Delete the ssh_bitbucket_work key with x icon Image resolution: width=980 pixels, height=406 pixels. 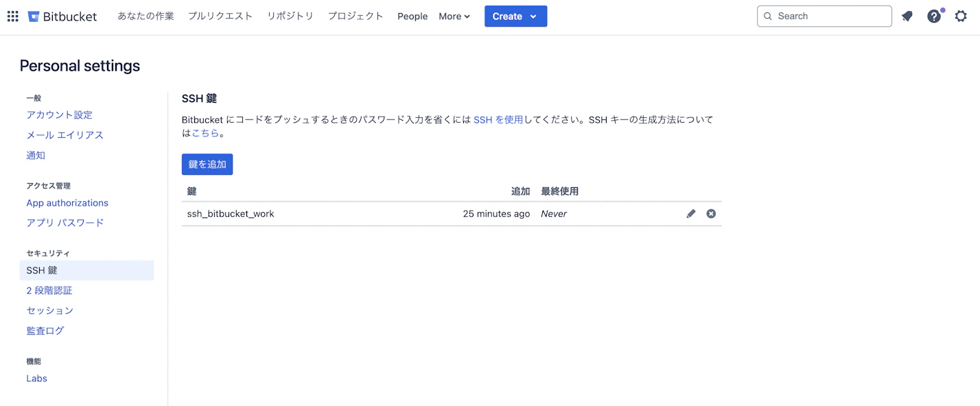tap(711, 213)
